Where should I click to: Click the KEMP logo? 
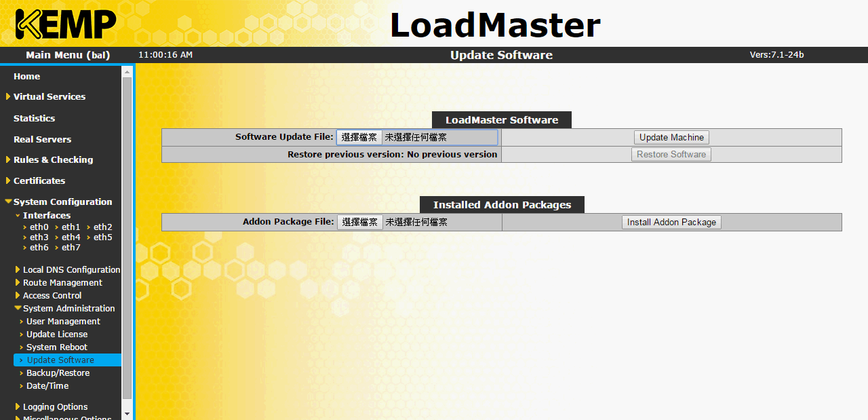point(66,24)
